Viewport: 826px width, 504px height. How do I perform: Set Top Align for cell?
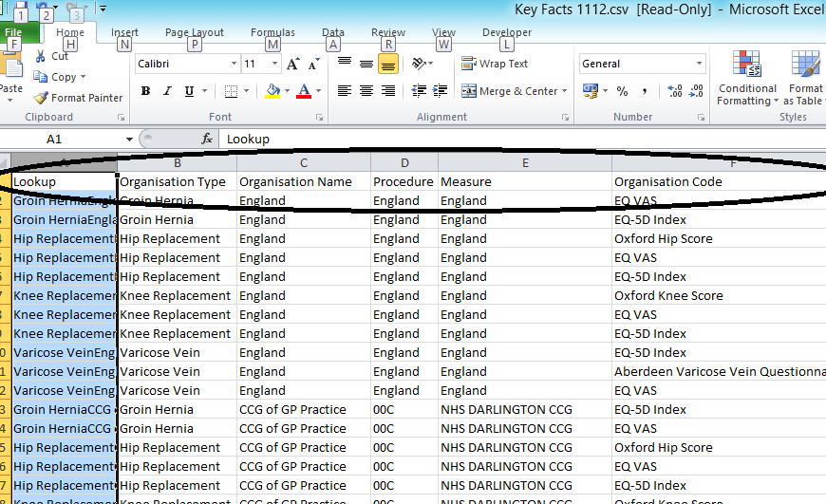tap(345, 64)
